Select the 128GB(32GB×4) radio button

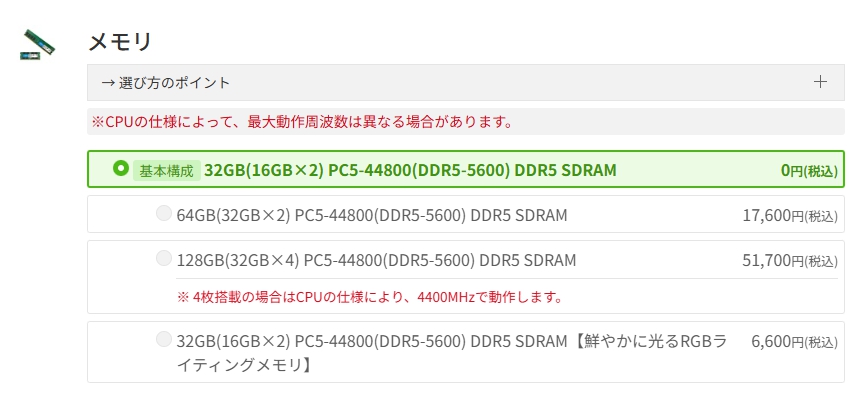(163, 259)
